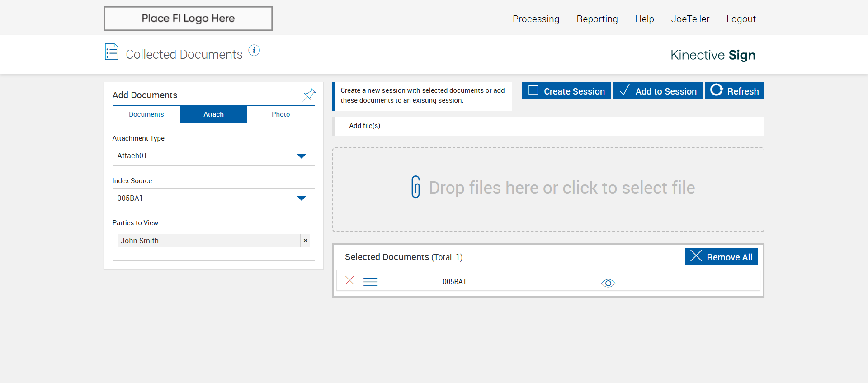The image size is (868, 383).
Task: Select the Attach tab
Action: pos(213,114)
